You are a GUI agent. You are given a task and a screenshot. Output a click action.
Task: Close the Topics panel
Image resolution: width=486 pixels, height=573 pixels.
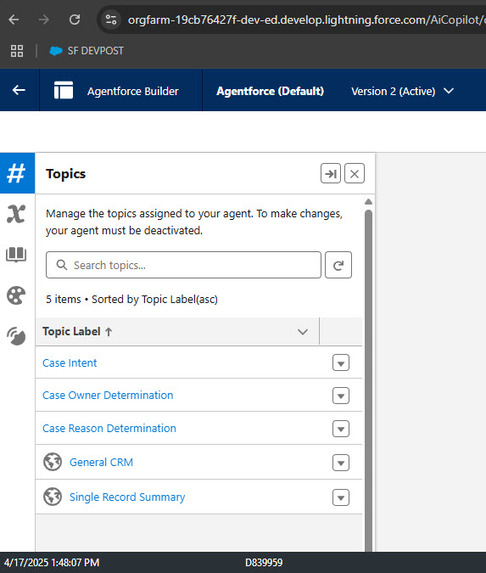(x=354, y=173)
